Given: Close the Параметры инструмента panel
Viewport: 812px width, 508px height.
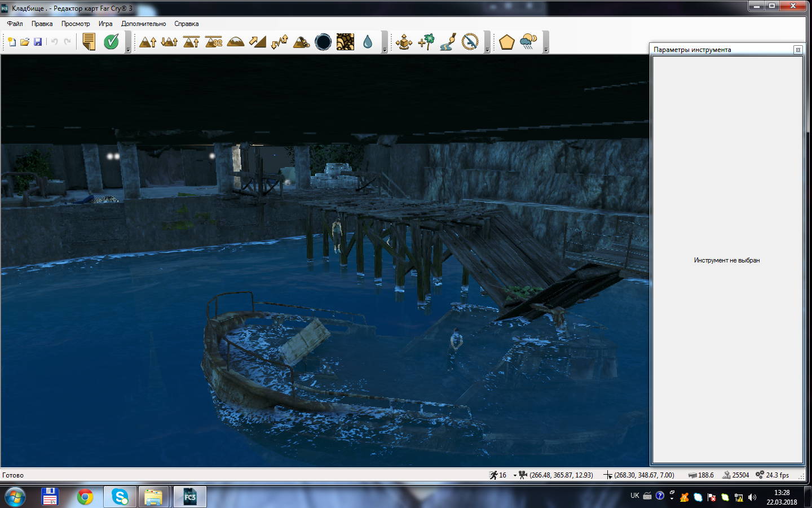Looking at the screenshot, I should [798, 50].
